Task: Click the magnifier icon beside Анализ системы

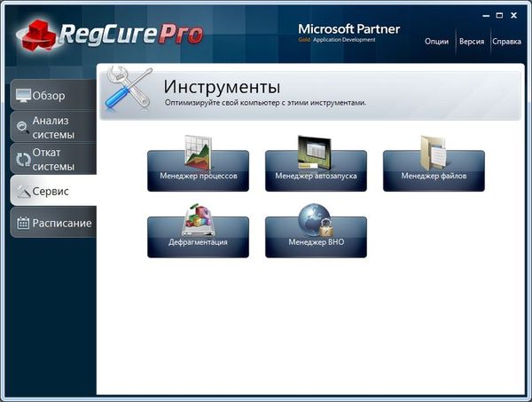Action: point(23,129)
